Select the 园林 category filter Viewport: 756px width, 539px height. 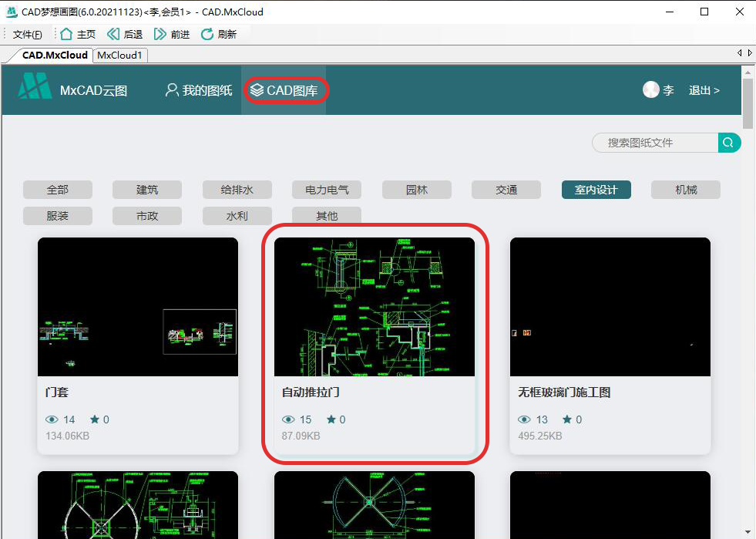[417, 190]
